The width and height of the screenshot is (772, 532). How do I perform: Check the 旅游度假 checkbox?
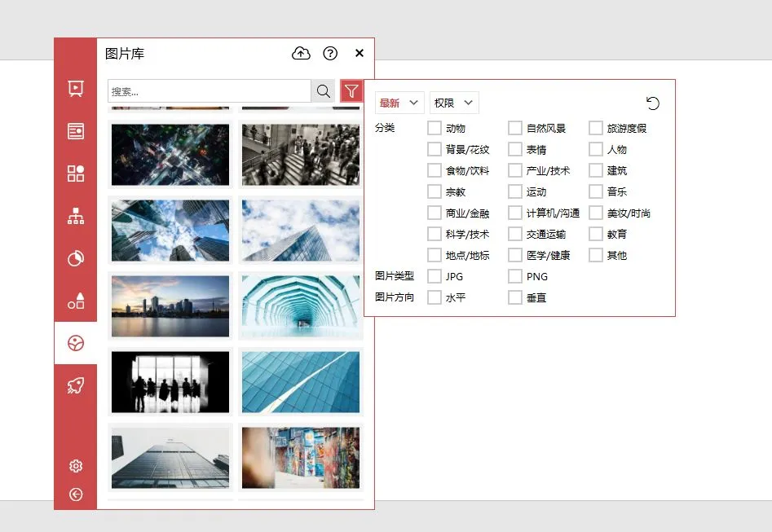pyautogui.click(x=596, y=128)
